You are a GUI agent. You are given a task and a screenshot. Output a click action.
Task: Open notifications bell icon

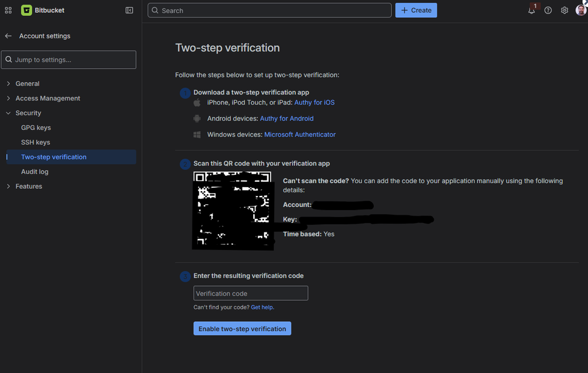point(531,11)
